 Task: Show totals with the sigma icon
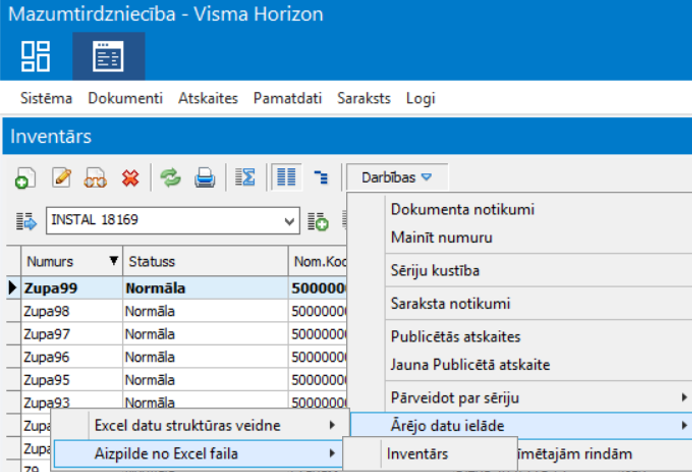coord(245,177)
